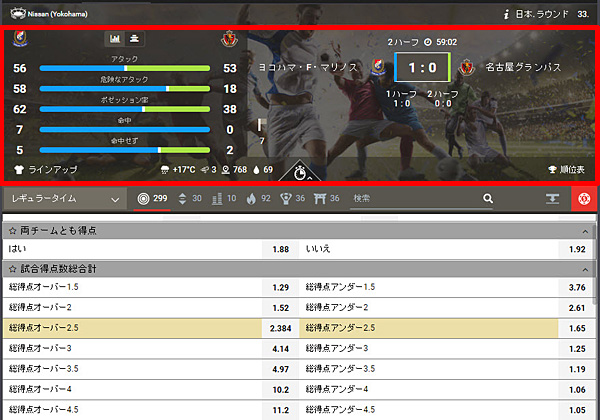Screen dimensions: 600x420
Task: Open the レギュラータイム dropdown
Action: click(x=65, y=199)
